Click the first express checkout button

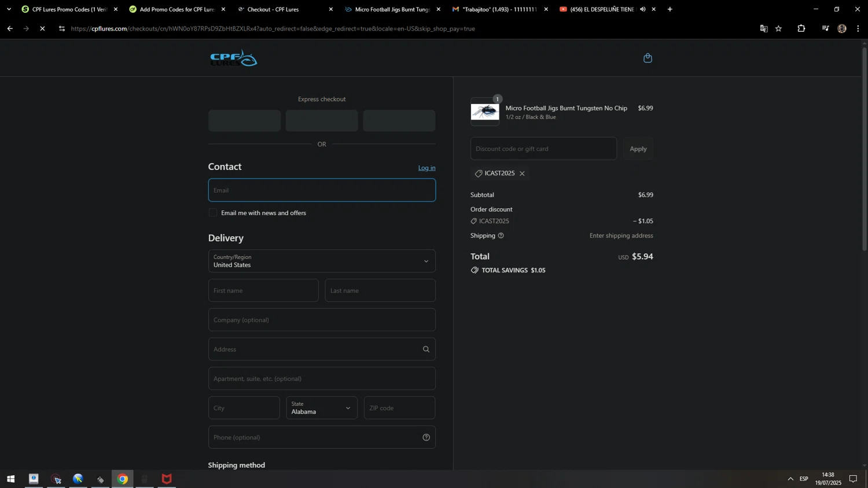coord(244,121)
